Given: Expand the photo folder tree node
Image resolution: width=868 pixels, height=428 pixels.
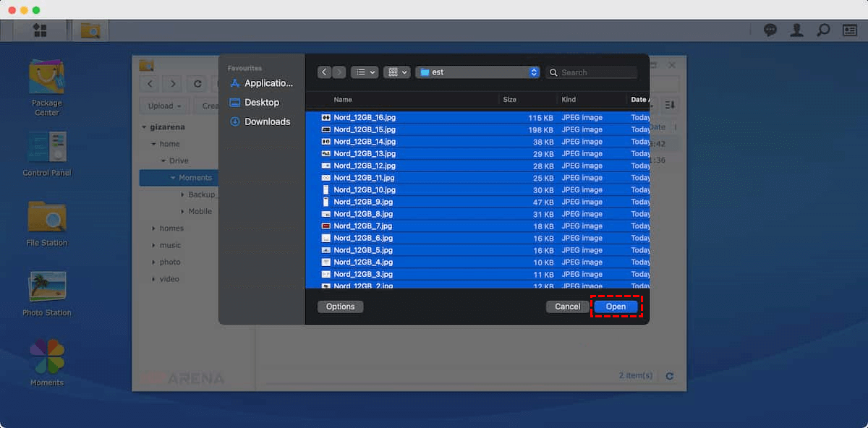Looking at the screenshot, I should coord(153,262).
